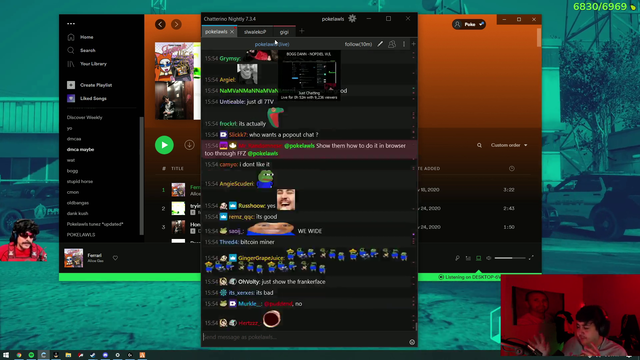Click Listening on DESKTOP device bar

click(469, 277)
